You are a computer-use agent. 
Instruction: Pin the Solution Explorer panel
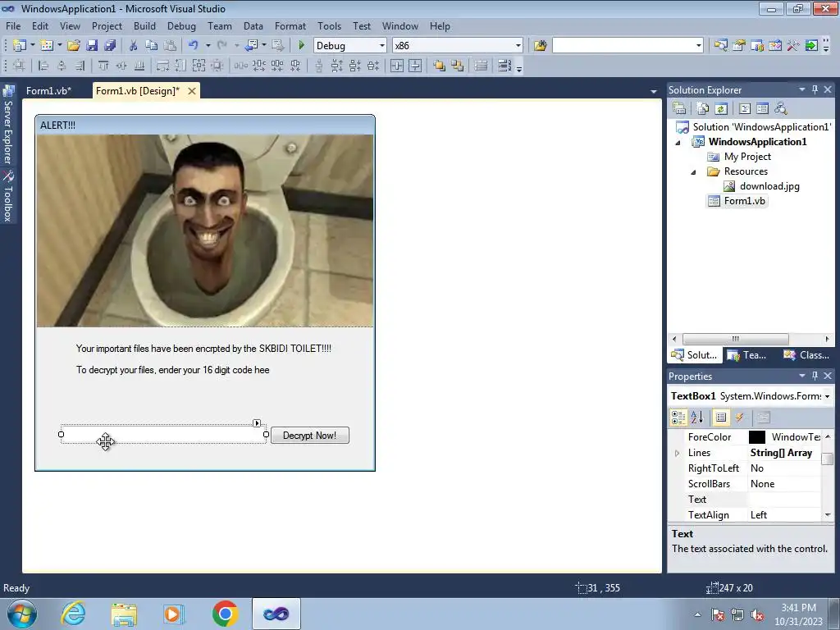pos(815,89)
